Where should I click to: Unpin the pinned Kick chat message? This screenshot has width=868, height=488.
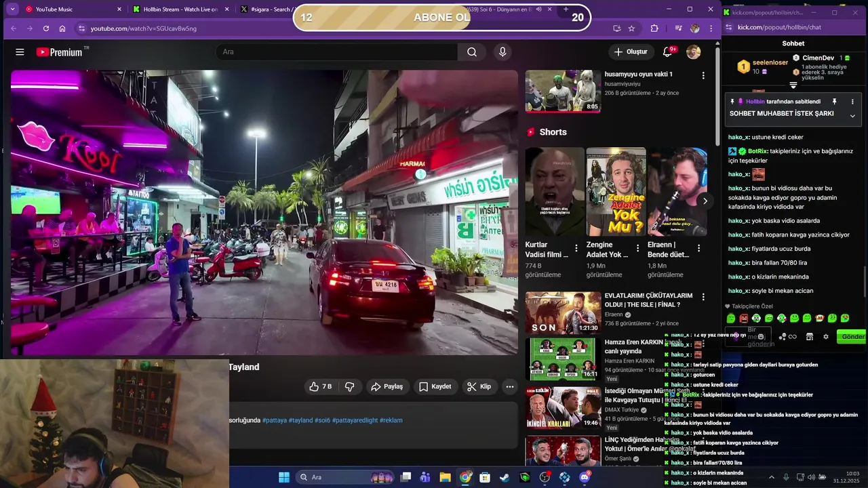tap(834, 102)
